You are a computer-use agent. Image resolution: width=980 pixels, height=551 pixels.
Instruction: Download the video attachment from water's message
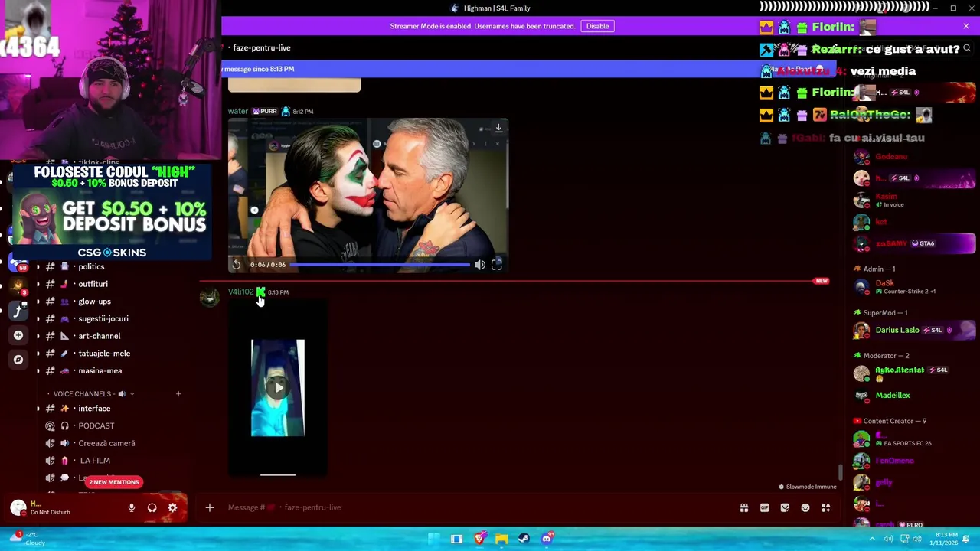tap(498, 128)
